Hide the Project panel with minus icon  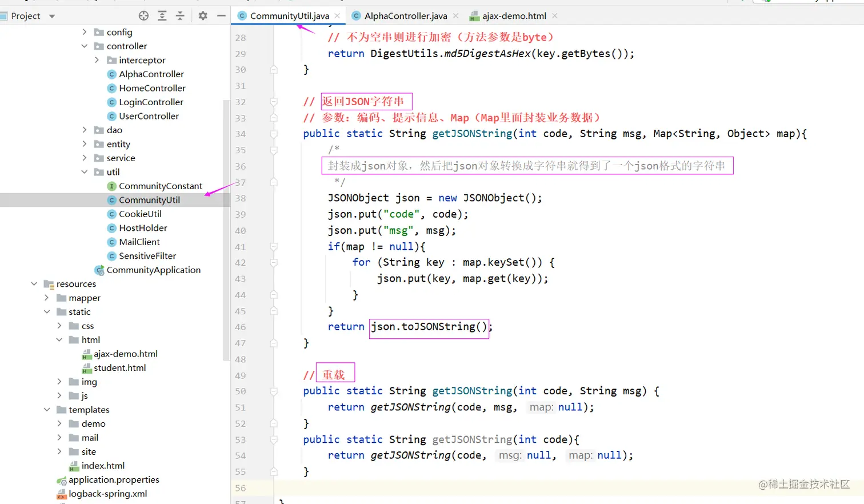(221, 16)
